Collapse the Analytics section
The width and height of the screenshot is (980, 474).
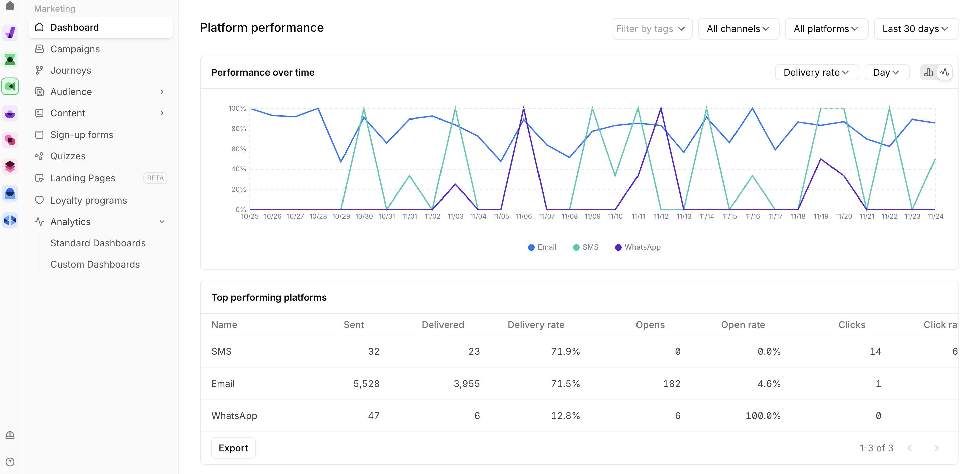click(162, 222)
